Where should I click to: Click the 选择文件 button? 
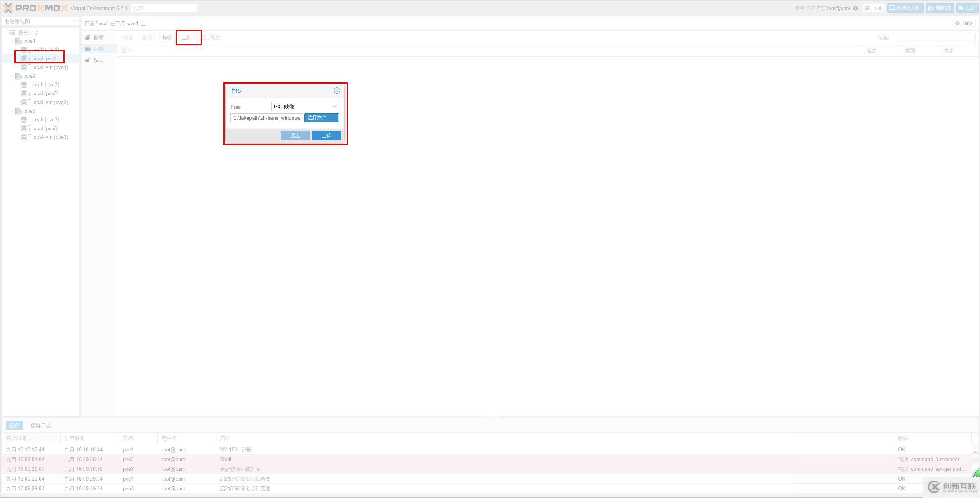[x=321, y=118]
